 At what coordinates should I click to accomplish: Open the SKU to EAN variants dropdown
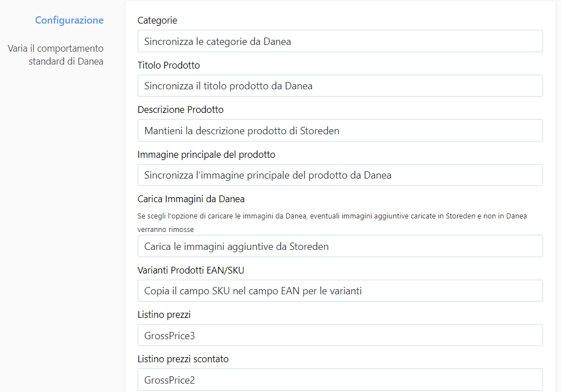coord(340,291)
